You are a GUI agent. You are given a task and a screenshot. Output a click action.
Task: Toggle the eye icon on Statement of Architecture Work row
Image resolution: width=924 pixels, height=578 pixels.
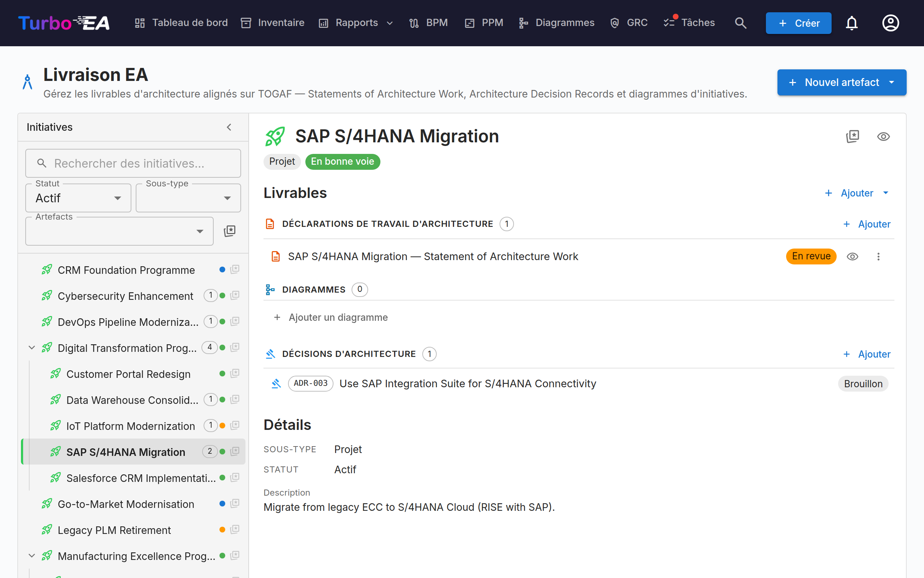(x=852, y=256)
